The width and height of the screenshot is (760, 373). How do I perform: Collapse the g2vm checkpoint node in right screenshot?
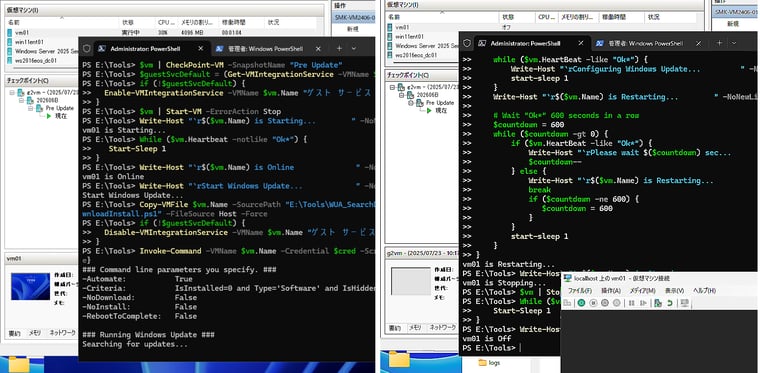(391, 87)
